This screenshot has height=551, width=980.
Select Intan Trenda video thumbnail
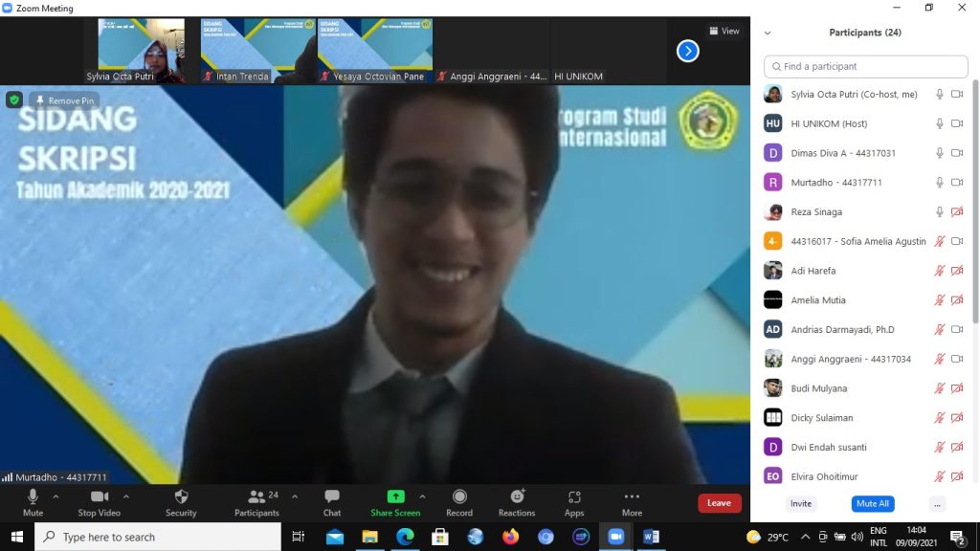258,51
